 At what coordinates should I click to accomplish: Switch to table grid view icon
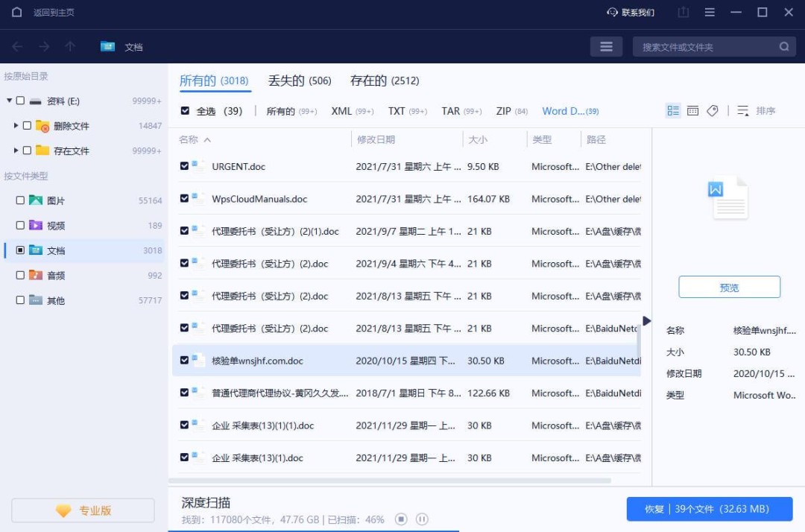coord(692,111)
